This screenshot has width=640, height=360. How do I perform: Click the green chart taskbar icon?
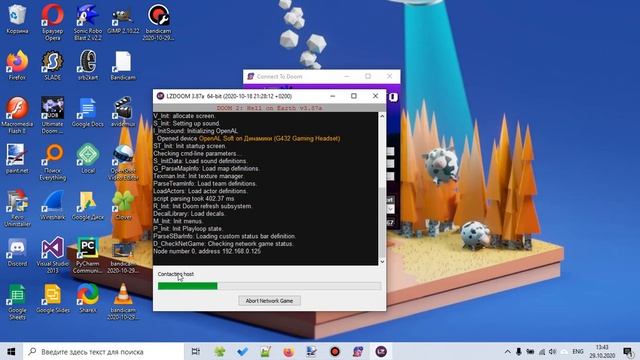tap(266, 351)
